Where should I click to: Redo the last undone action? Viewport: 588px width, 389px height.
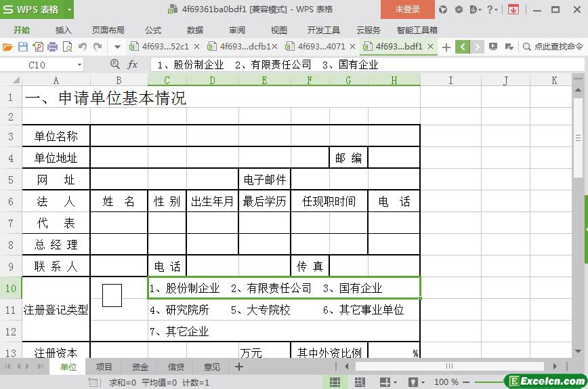tap(98, 47)
